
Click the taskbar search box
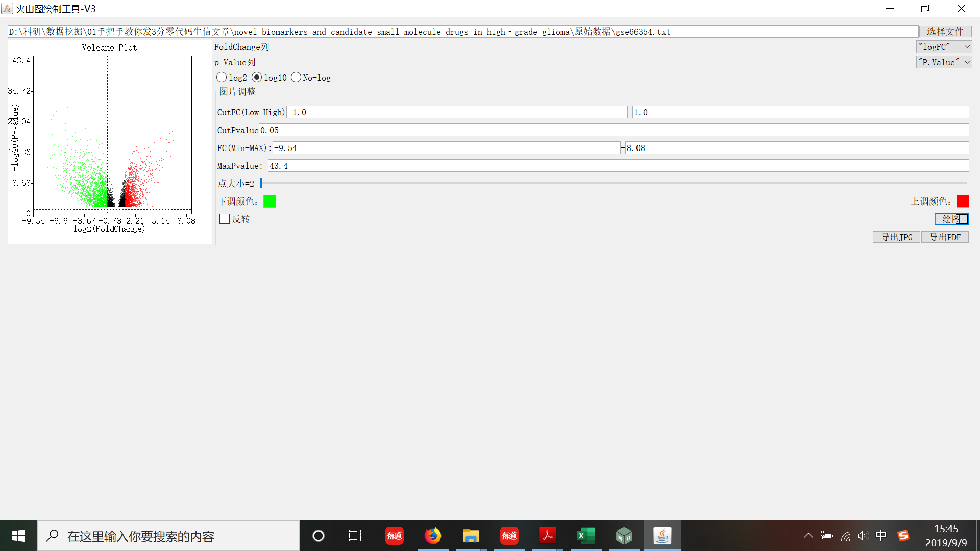pos(168,536)
